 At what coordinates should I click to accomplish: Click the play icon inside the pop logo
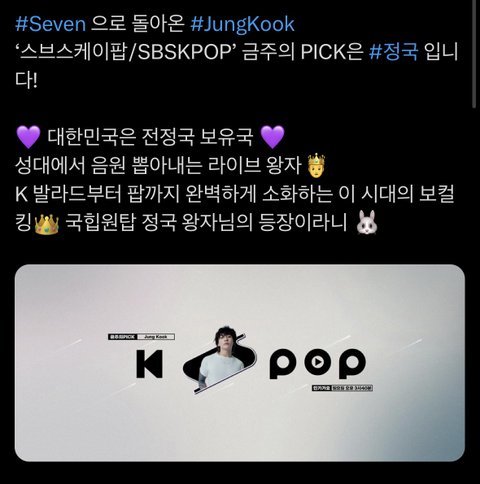(x=318, y=361)
